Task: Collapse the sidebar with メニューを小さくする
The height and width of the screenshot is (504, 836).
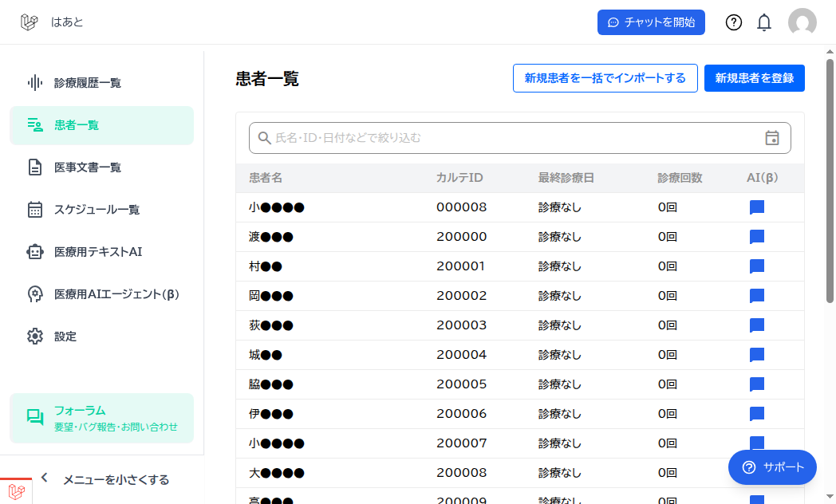Action: coord(115,479)
